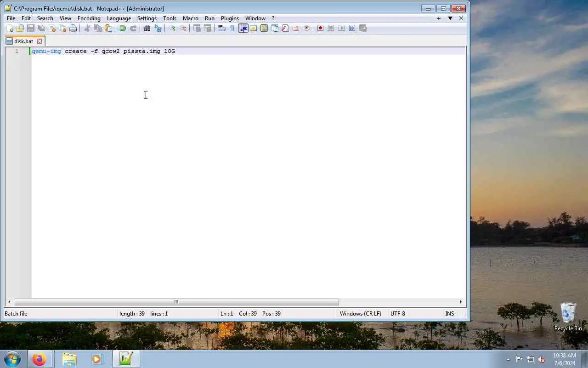Toggle the INS insert mode indicator
This screenshot has height=368, width=588.
point(450,314)
